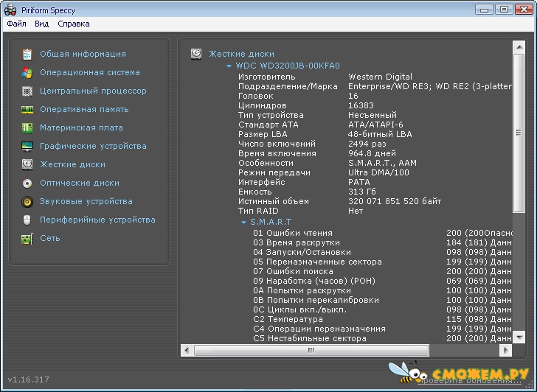
Task: Select the Время включения value 964.8 дней
Action: pyautogui.click(x=372, y=153)
